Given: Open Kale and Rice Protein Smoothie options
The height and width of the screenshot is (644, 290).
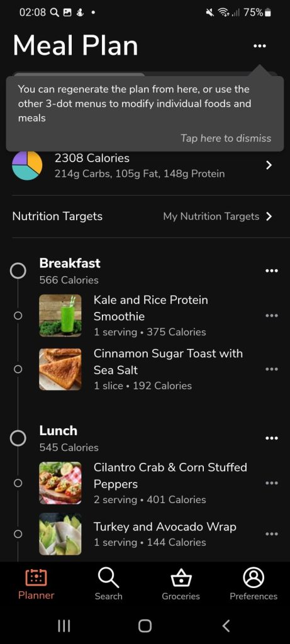Looking at the screenshot, I should coord(272,316).
